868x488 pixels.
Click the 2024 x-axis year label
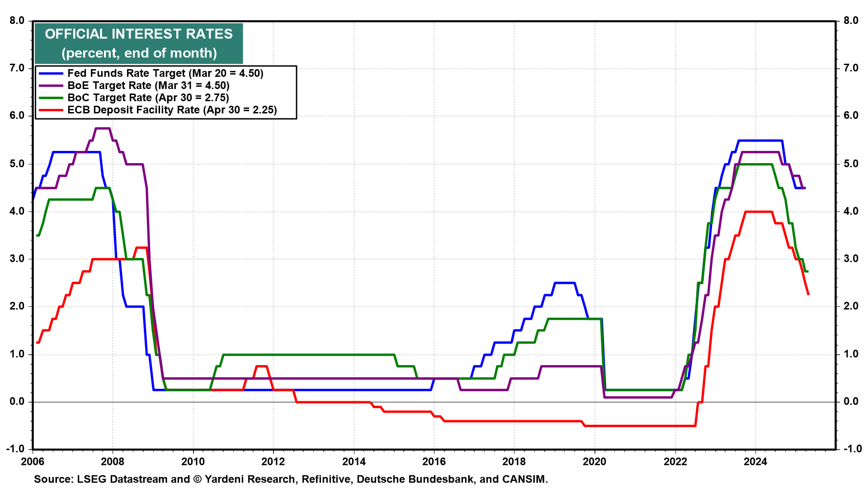point(755,461)
